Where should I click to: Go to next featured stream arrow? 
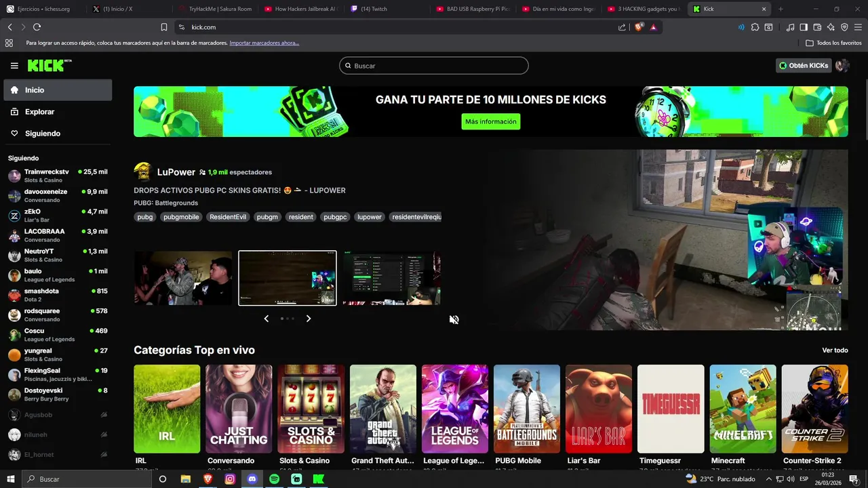[309, 319]
